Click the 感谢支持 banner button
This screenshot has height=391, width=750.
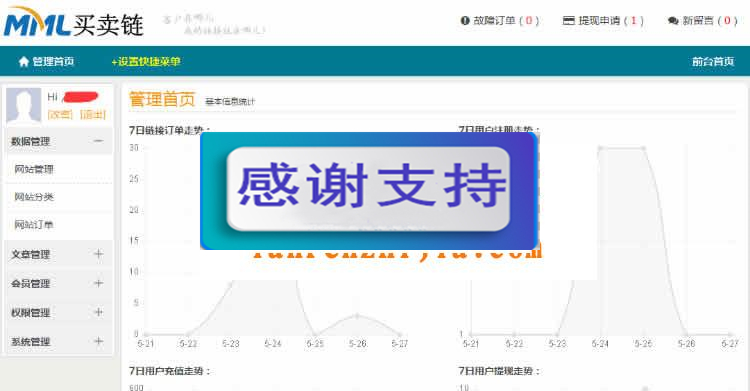[x=368, y=189]
